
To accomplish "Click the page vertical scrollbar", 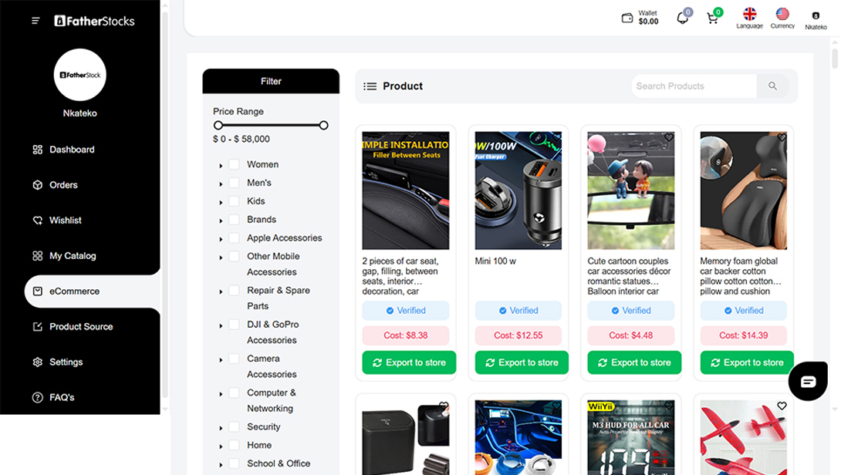I will pyautogui.click(x=835, y=58).
